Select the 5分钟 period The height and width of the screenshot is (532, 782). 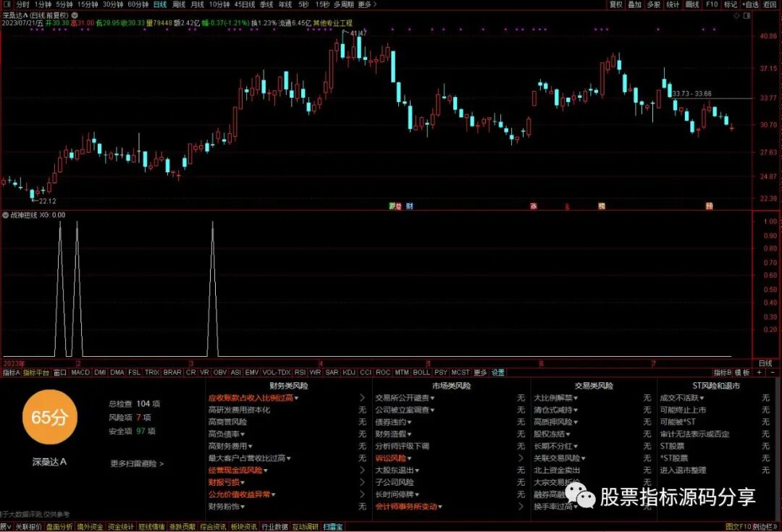64,4
